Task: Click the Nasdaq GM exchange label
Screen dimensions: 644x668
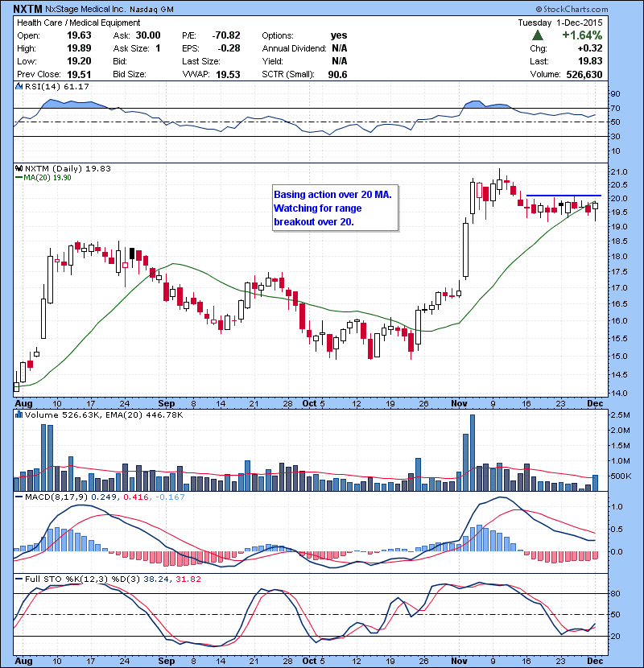Action: pyautogui.click(x=151, y=10)
